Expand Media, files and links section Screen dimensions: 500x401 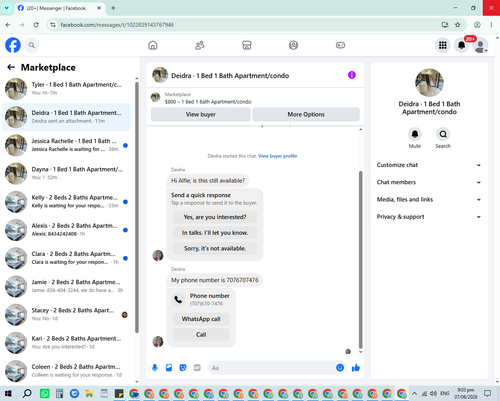pos(429,200)
